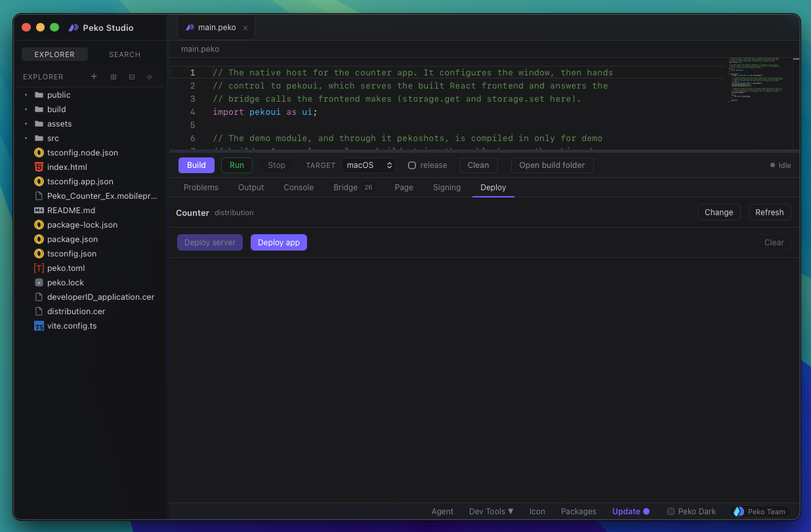Click the Clean button
This screenshot has height=532, width=811.
tap(478, 165)
